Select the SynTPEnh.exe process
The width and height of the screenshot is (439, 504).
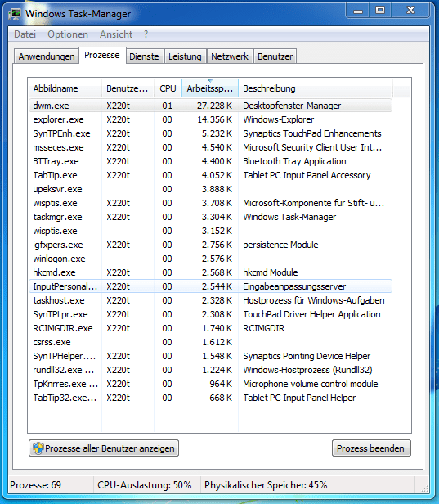click(x=210, y=133)
